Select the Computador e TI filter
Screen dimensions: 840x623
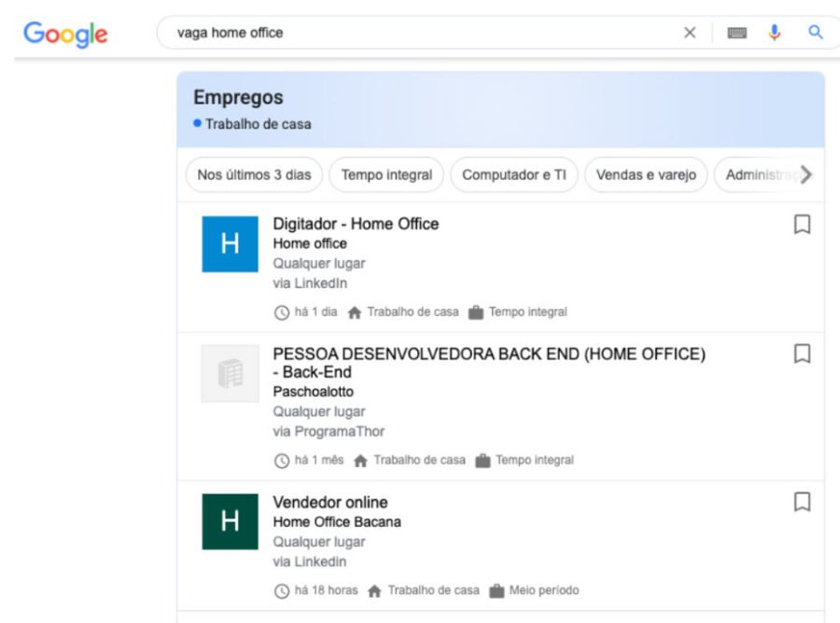513,175
